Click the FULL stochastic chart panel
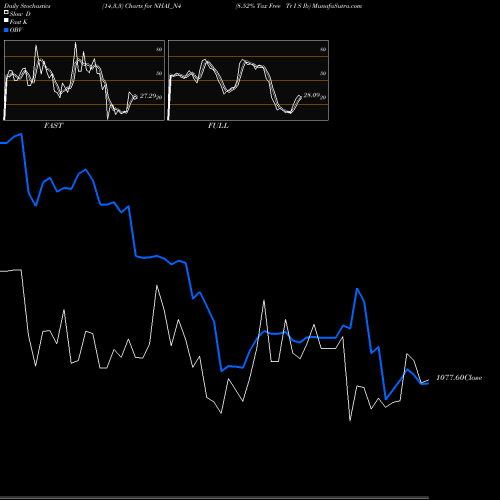This screenshot has height=500, width=500. coord(248,80)
